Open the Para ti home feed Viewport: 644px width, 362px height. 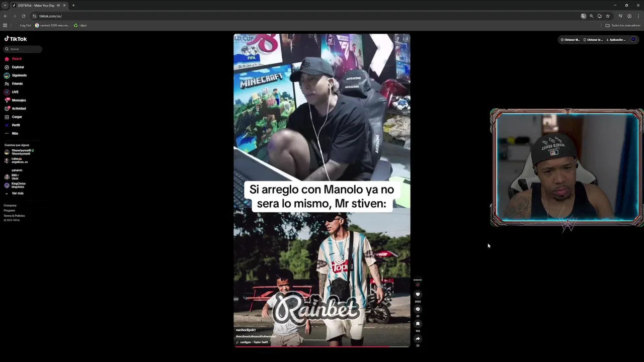click(13, 59)
